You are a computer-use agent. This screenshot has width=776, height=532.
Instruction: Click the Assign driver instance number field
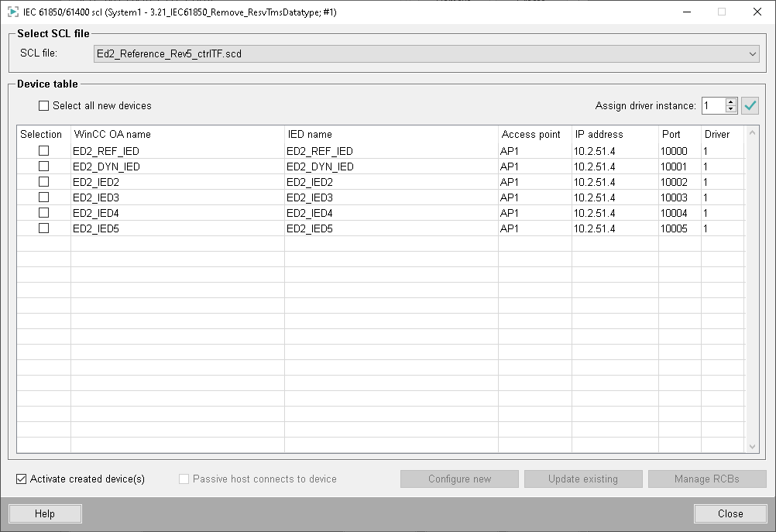click(x=712, y=105)
